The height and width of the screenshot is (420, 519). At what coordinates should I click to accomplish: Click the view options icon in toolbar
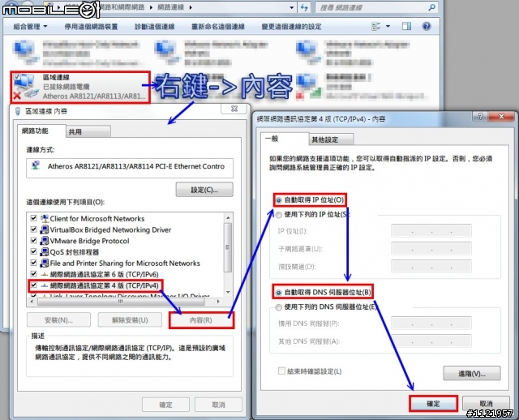(376, 26)
